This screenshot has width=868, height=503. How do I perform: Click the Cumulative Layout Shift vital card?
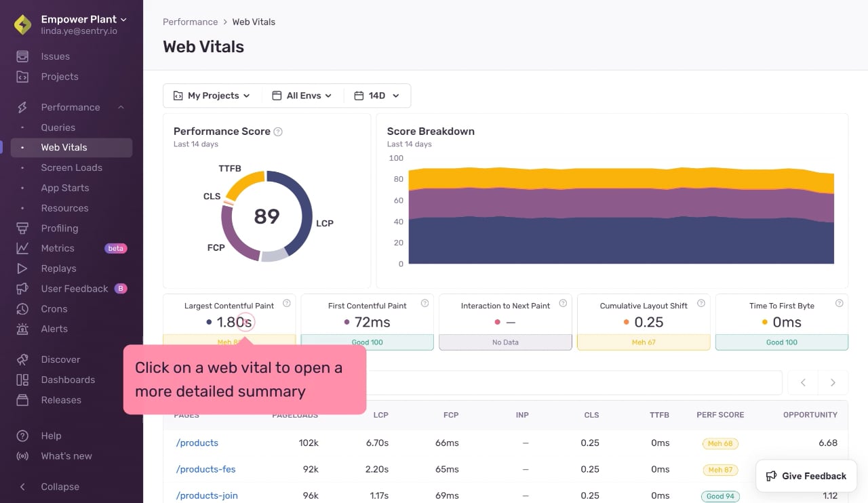tap(644, 322)
